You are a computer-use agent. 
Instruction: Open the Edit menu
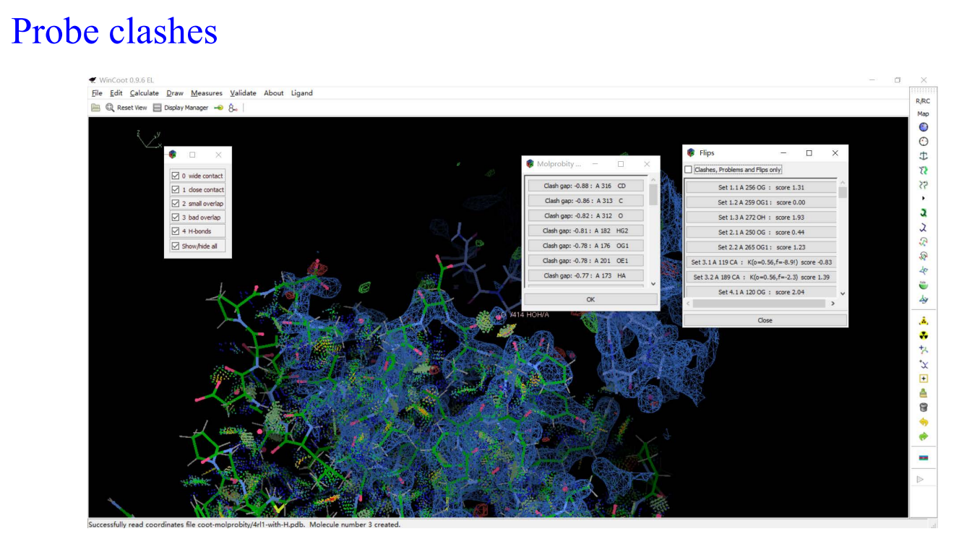coord(116,93)
